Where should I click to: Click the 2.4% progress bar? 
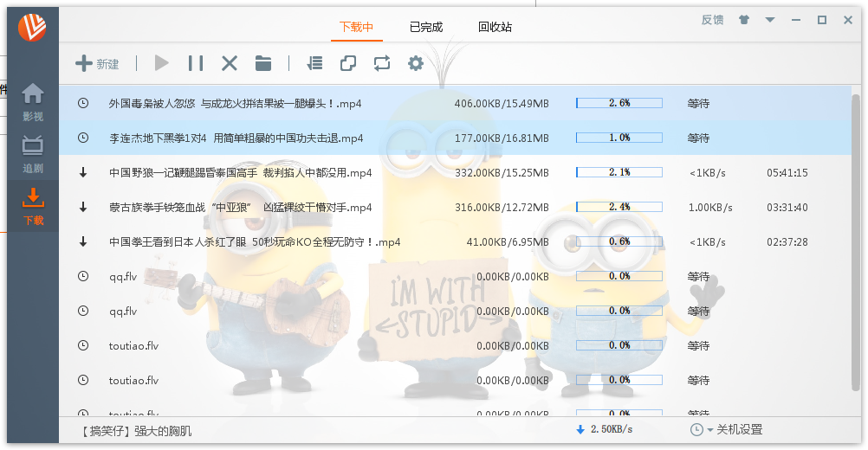(x=619, y=207)
